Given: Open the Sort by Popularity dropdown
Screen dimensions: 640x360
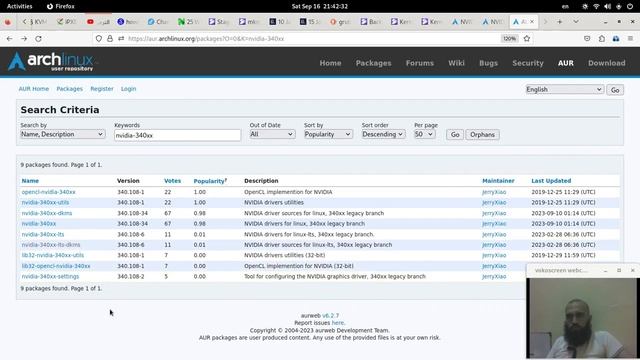Looking at the screenshot, I should click(x=328, y=134).
